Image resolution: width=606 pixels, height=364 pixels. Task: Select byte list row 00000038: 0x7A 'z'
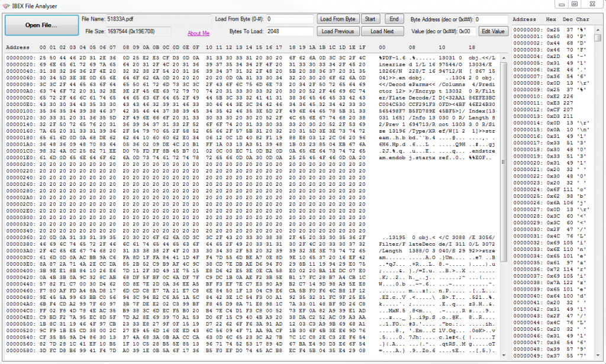click(550, 282)
